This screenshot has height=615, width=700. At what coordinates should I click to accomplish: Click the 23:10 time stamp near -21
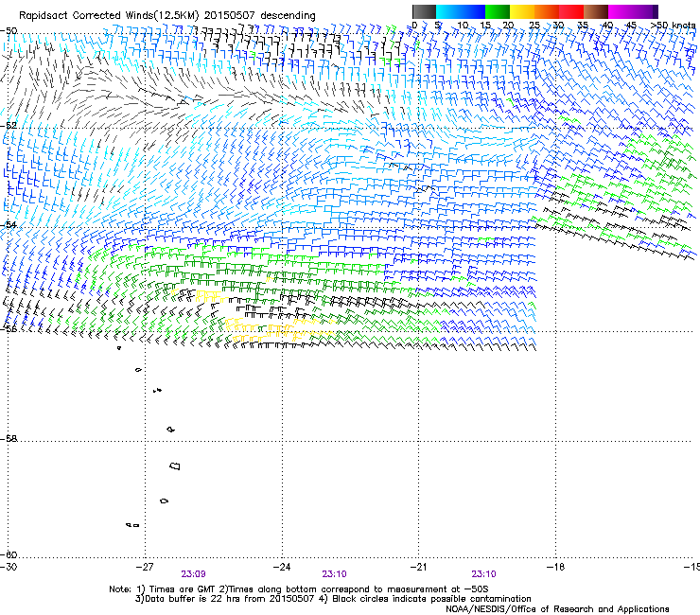484,574
